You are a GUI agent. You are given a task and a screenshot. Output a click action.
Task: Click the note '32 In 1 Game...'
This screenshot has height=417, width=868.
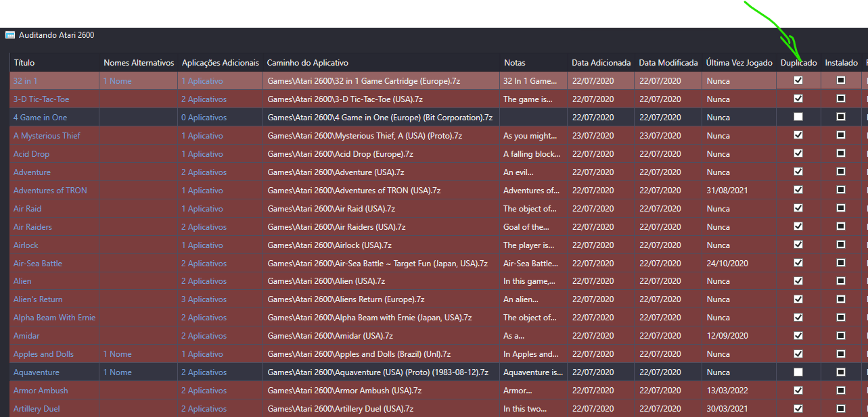click(x=530, y=81)
